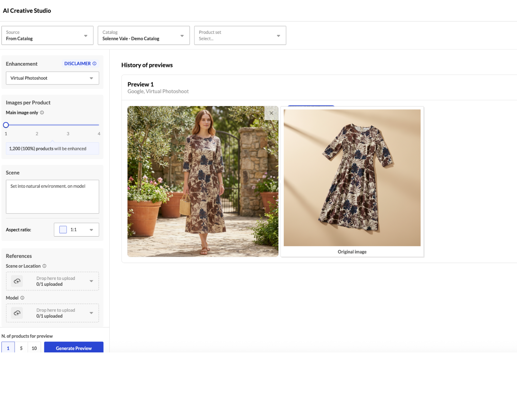Viewport: 517px width, 420px height.
Task: Open the Catalog dropdown
Action: pyautogui.click(x=144, y=35)
